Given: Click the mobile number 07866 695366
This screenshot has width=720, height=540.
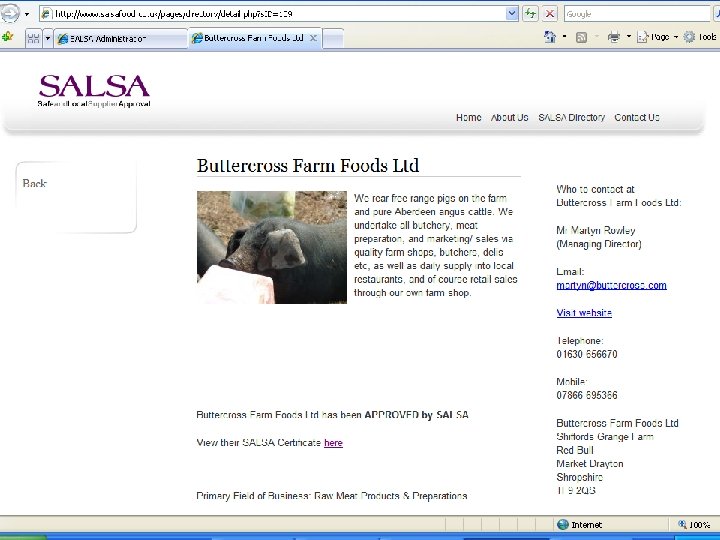Looking at the screenshot, I should tap(586, 395).
